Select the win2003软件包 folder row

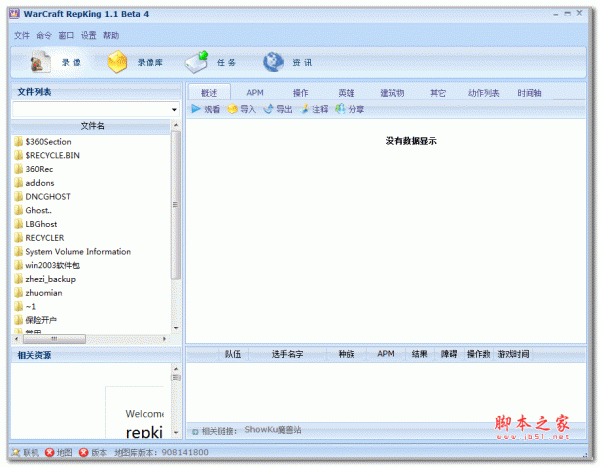point(92,265)
